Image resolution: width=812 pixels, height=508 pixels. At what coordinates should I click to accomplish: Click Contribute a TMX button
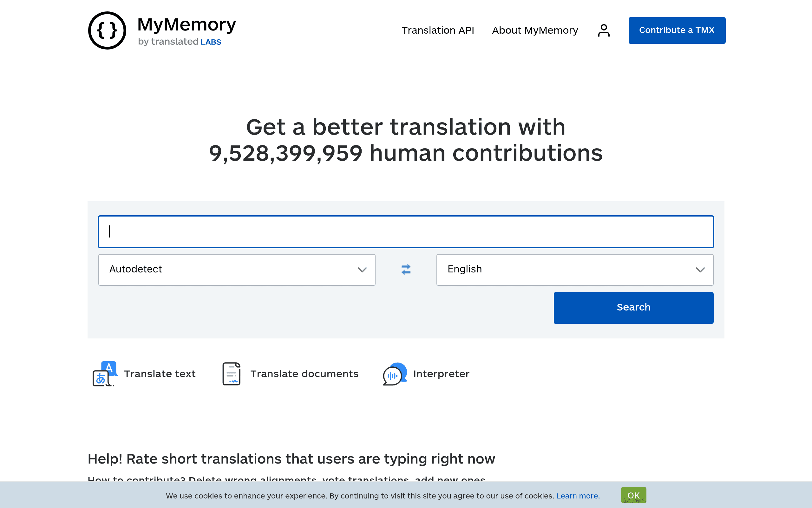click(x=677, y=30)
